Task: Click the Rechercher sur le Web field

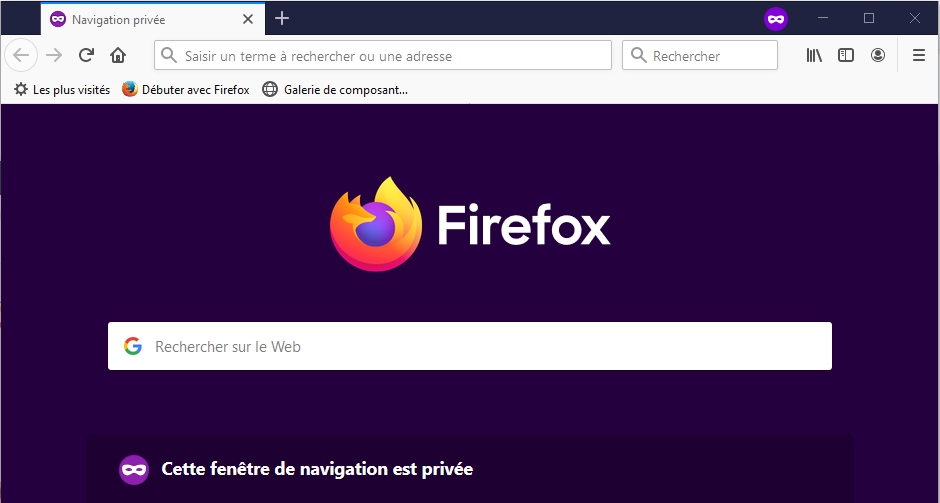Action: click(x=469, y=346)
